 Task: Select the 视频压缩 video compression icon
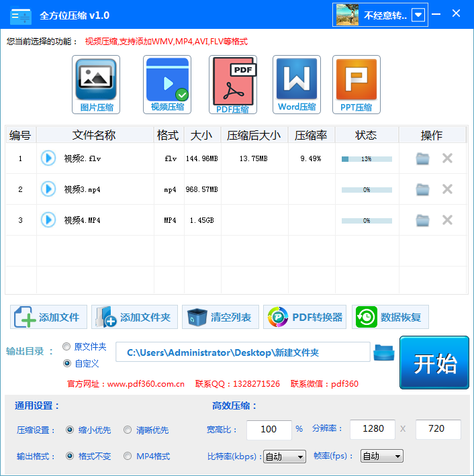[167, 85]
